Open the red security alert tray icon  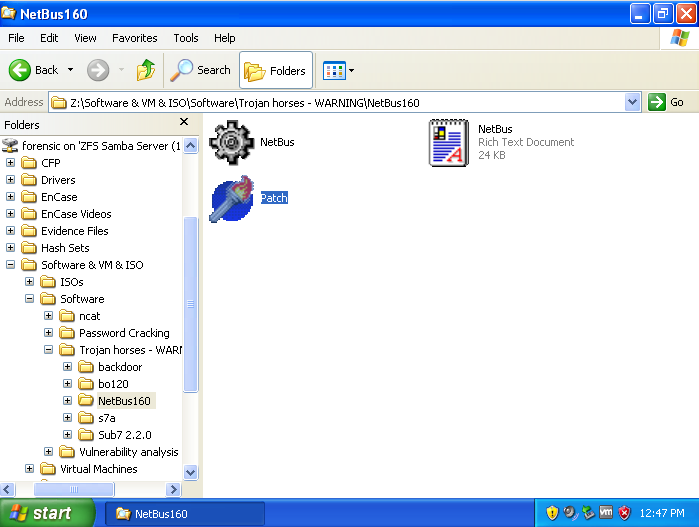tap(625, 513)
